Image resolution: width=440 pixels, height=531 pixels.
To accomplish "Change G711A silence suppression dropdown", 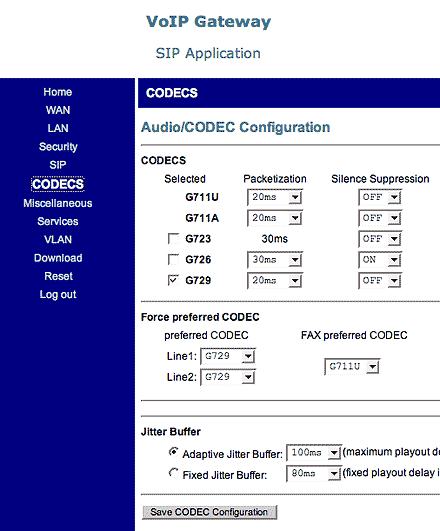I will pyautogui.click(x=380, y=218).
